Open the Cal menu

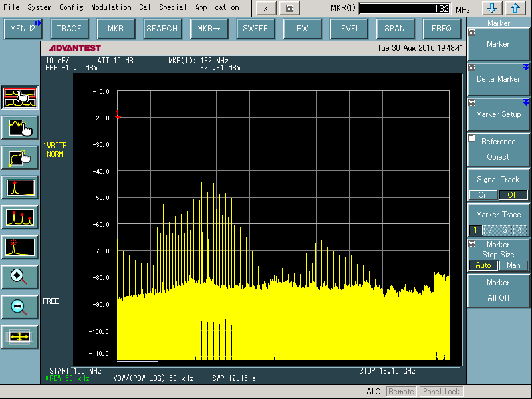click(144, 7)
